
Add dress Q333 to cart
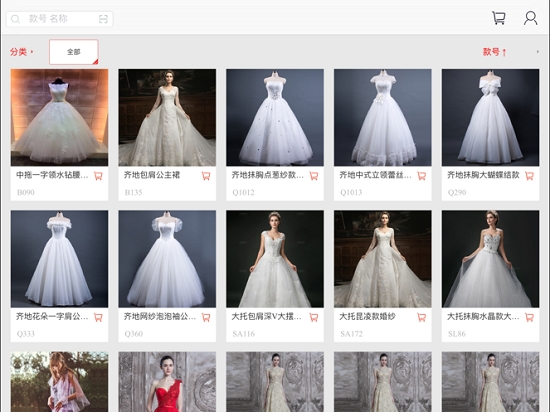[98, 318]
